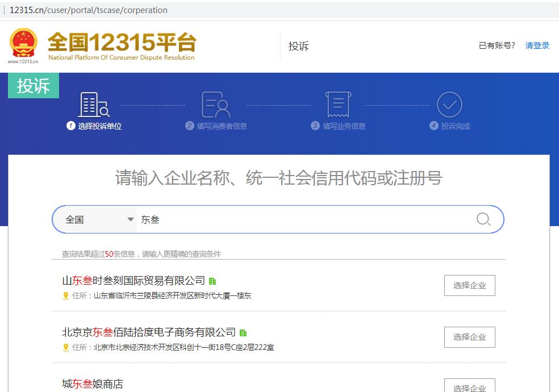Click the 填写业务信息 step icon

coord(337,105)
